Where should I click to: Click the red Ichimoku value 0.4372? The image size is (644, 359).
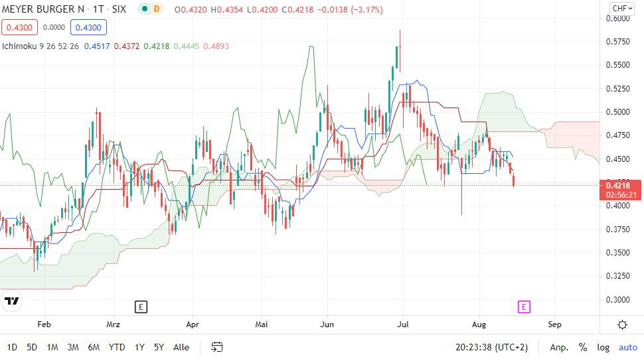pyautogui.click(x=127, y=46)
